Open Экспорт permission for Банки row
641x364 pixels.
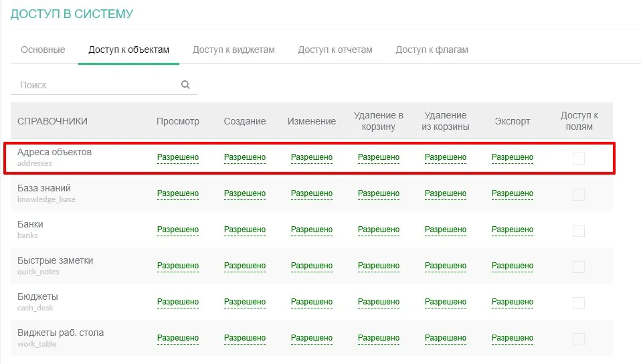point(513,230)
